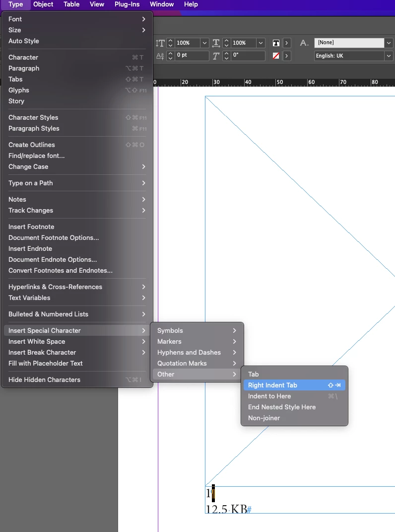This screenshot has width=395, height=532.
Task: Click the vertical scale icon
Action: (160, 43)
